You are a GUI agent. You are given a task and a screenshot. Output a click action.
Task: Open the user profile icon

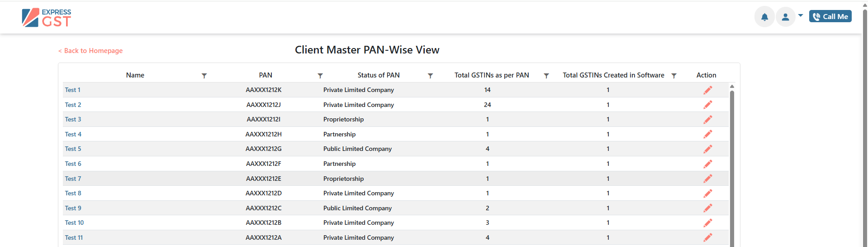[x=786, y=17]
